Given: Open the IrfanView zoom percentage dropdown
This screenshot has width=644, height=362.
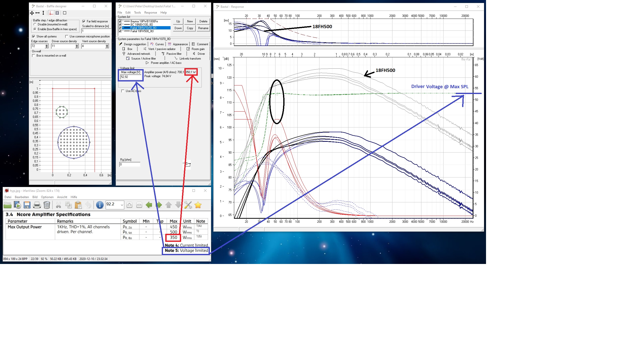Looking at the screenshot, I should pos(122,205).
